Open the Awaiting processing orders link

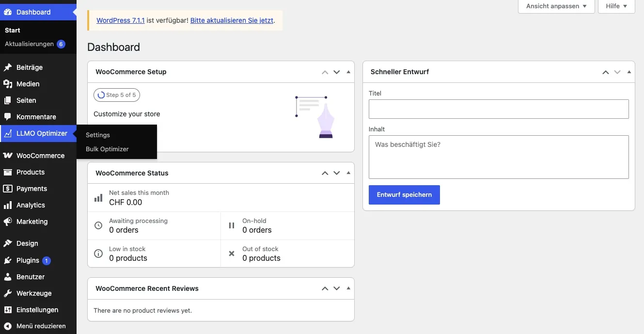click(154, 225)
